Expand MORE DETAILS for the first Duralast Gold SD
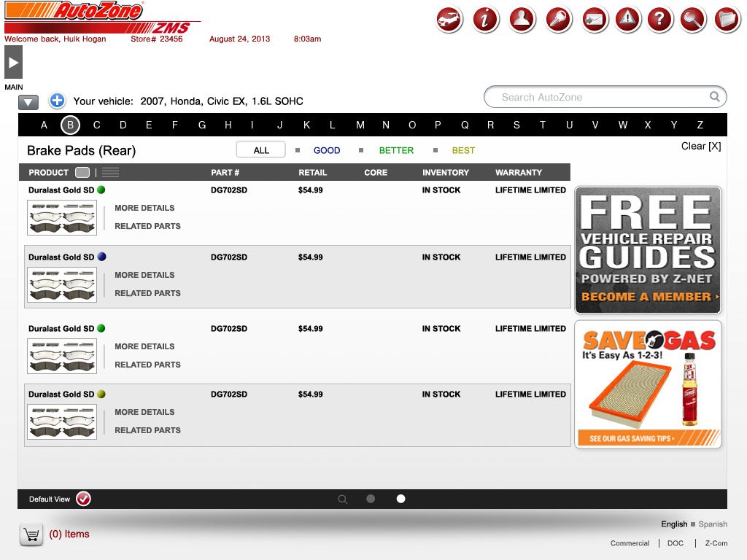 [x=144, y=208]
